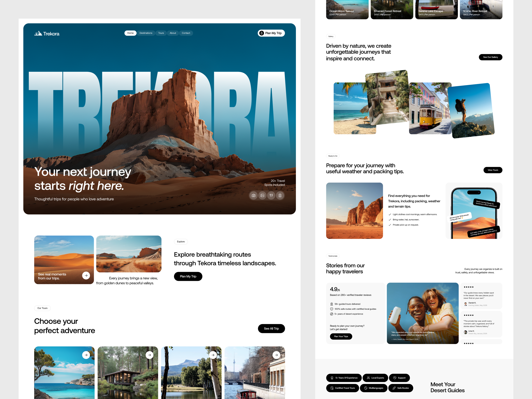Open the Serene Lake Escape card
This screenshot has width=532, height=399.
436,9
